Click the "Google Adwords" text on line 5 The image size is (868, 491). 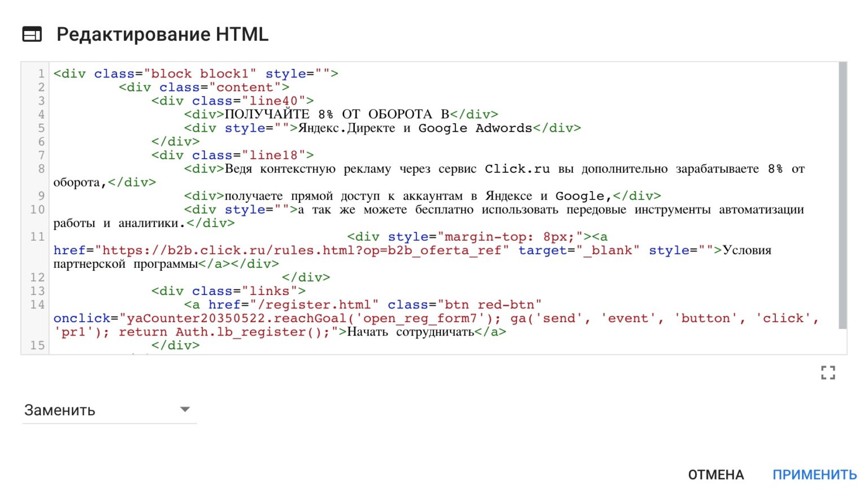pyautogui.click(x=474, y=128)
